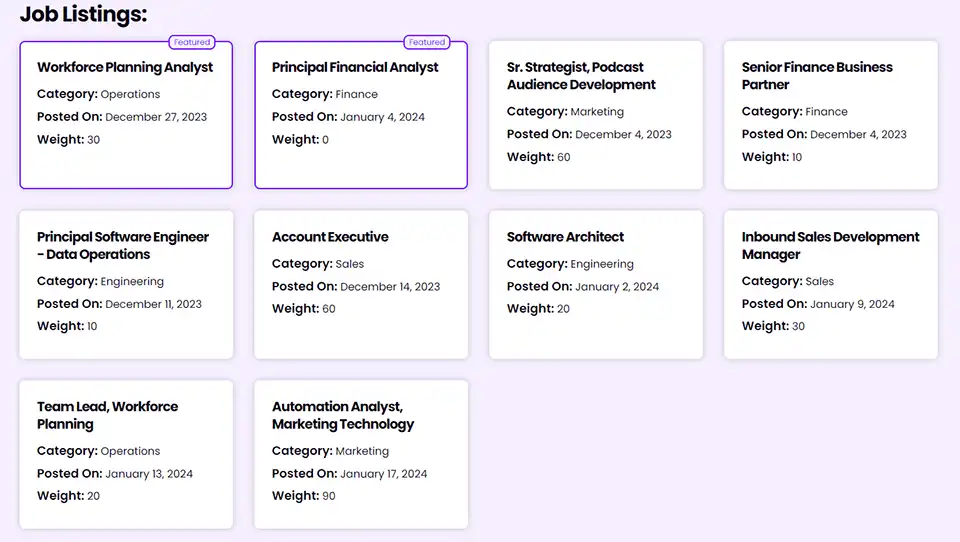
Task: Click the Weight 90 value on Automation Analyst
Action: point(329,496)
